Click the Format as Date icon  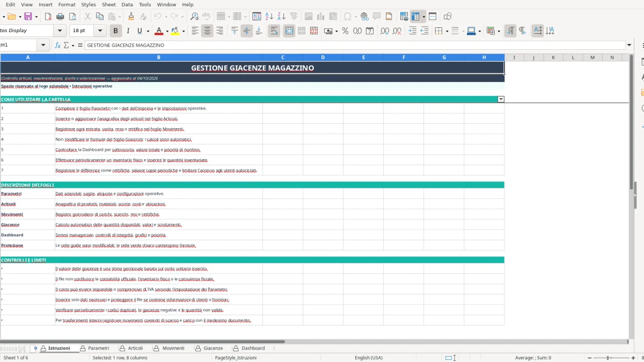point(370,31)
